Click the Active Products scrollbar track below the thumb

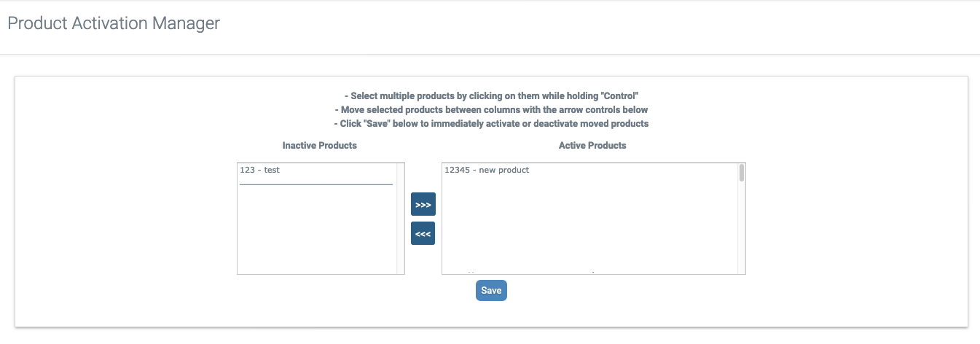(x=741, y=227)
